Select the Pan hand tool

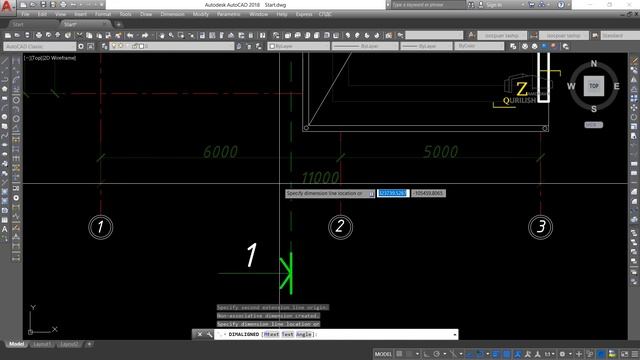[x=162, y=36]
